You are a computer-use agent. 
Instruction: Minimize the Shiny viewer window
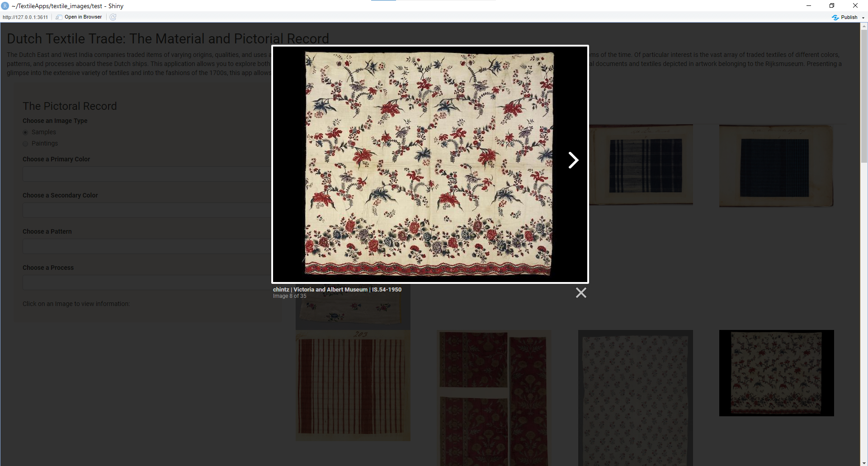point(809,6)
